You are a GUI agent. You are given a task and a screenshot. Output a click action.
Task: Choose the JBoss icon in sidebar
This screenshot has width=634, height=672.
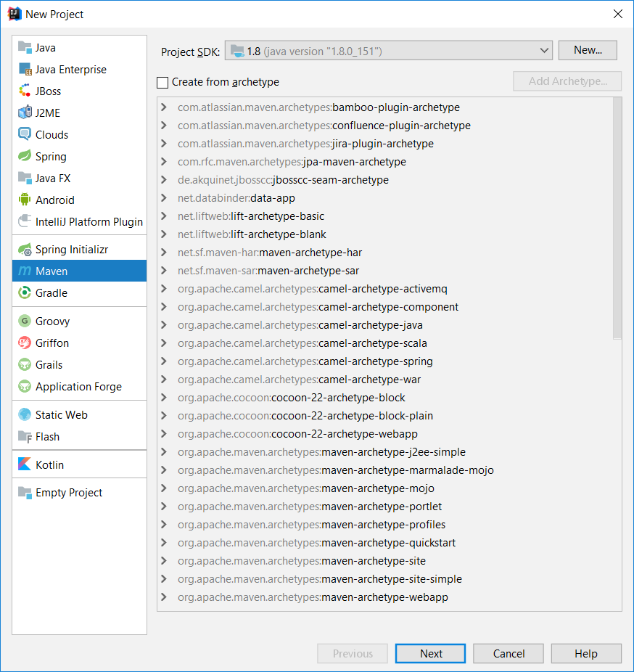[x=25, y=91]
